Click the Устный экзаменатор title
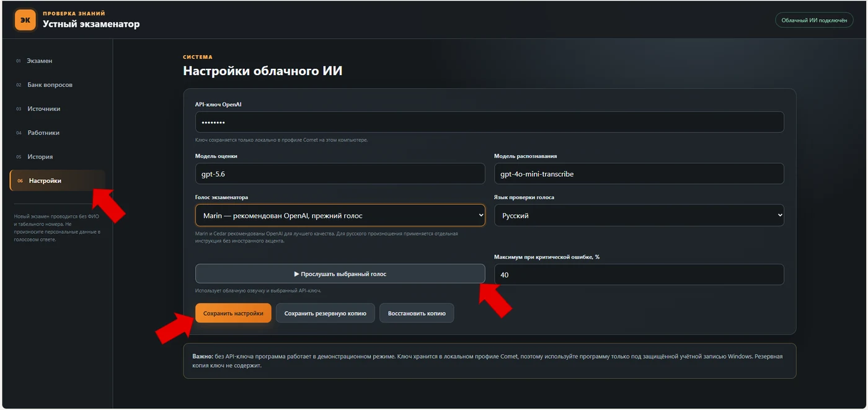The height and width of the screenshot is (410, 868). click(x=91, y=24)
